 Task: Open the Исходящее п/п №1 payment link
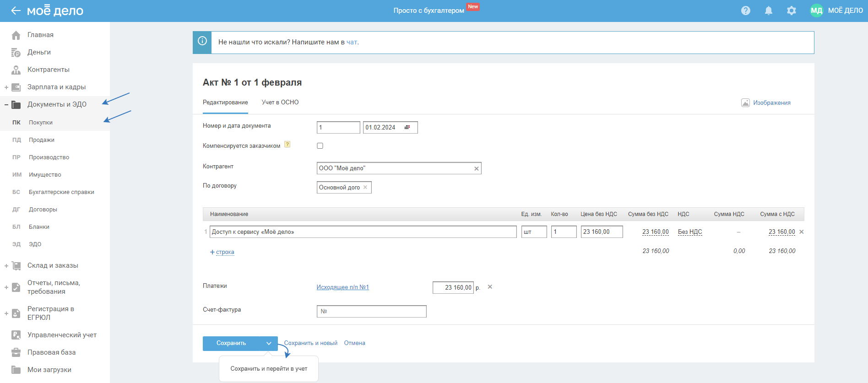[x=343, y=287]
